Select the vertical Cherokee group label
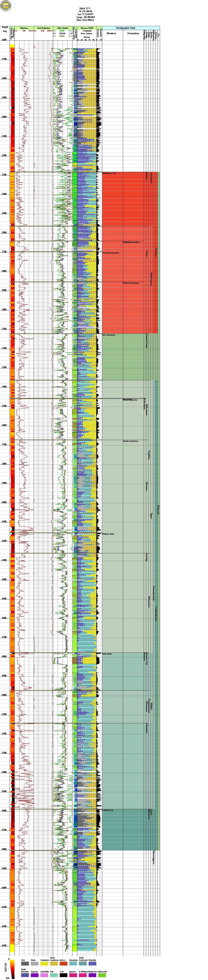Viewport: 208px width, 980px height. click(146, 728)
